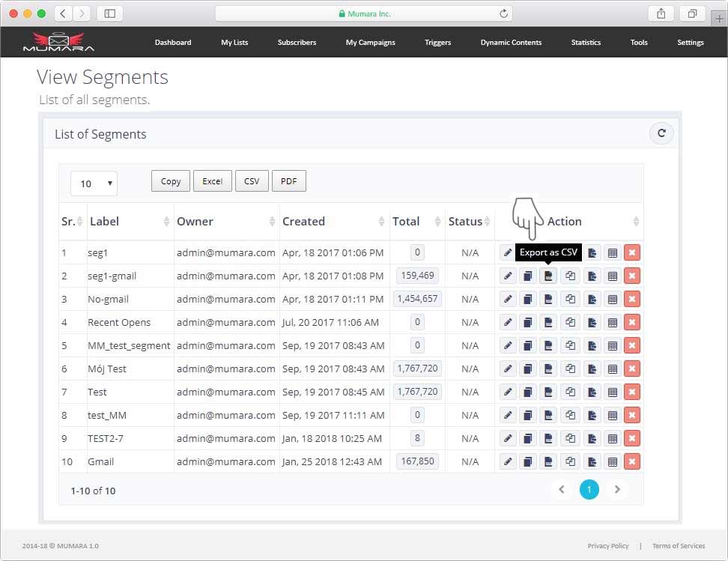Open Export as CSV for seg1-gmail segment

(x=549, y=276)
